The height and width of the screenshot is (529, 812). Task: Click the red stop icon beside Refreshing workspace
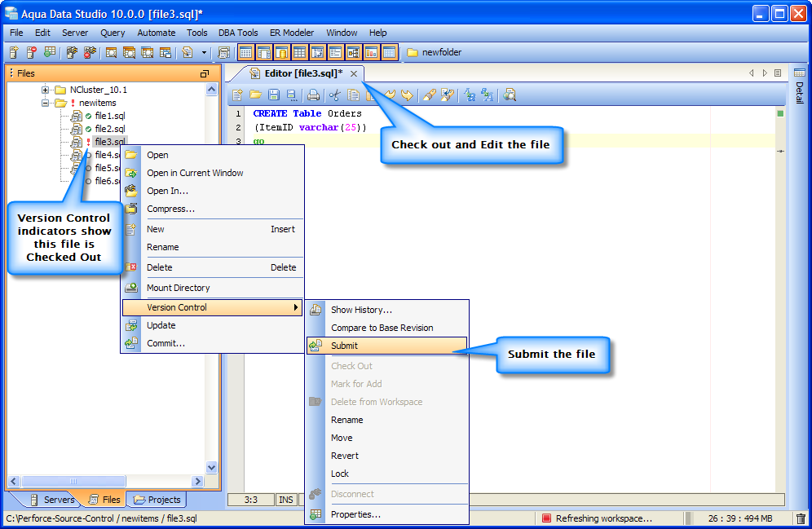click(x=546, y=518)
